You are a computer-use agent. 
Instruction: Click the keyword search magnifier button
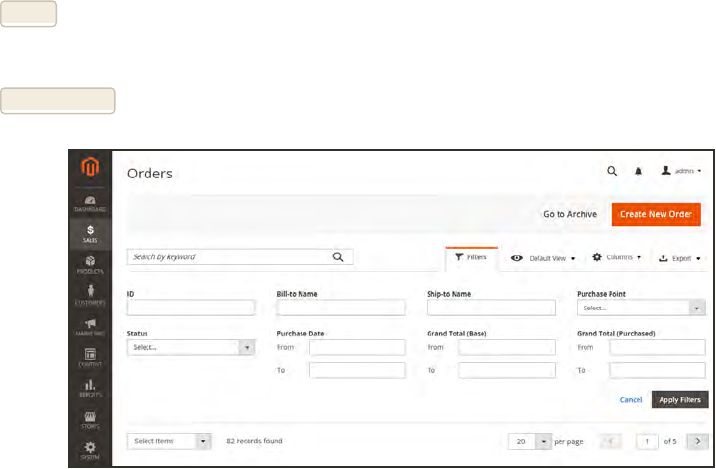[x=338, y=257]
